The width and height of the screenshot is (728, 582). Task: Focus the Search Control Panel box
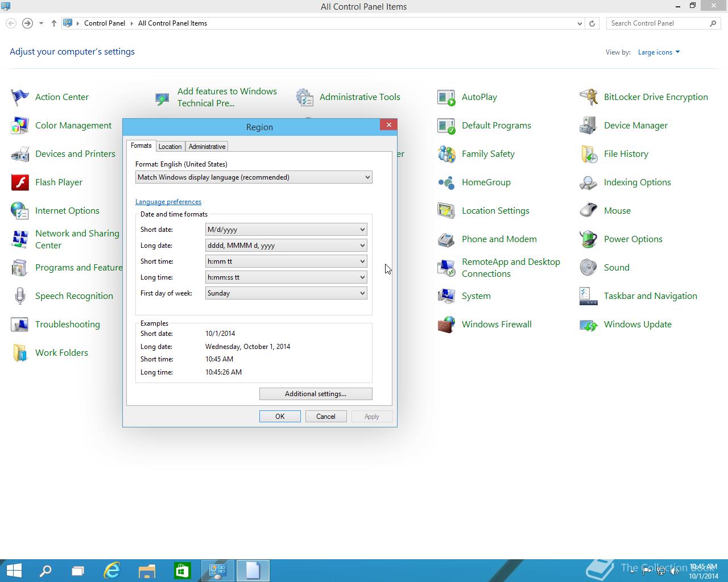[664, 23]
